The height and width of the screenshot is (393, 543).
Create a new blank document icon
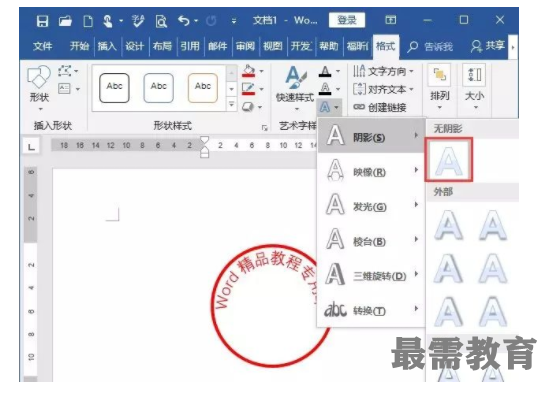tap(88, 21)
